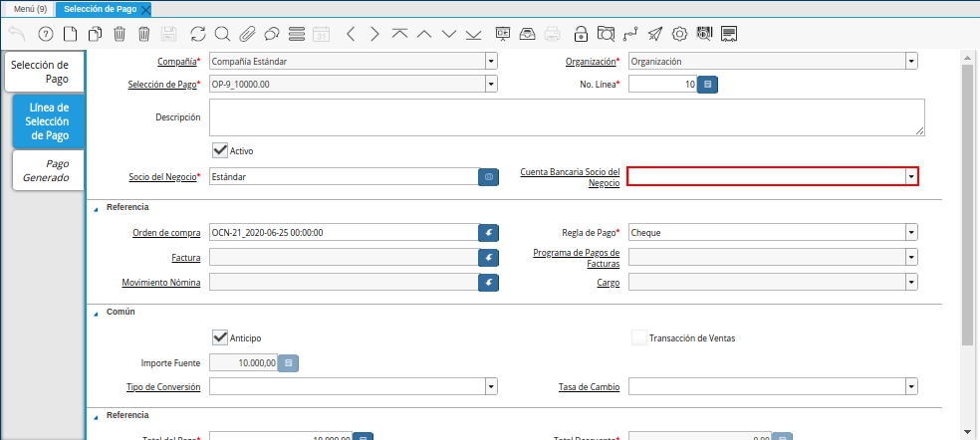
Task: Open the Find record magnifier icon
Action: 222,34
